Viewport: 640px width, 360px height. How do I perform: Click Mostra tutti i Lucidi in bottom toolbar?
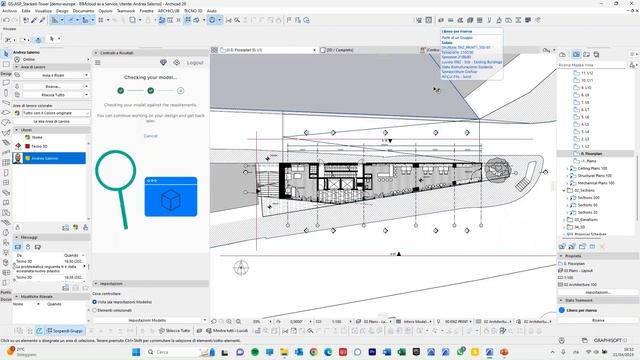coord(227,331)
